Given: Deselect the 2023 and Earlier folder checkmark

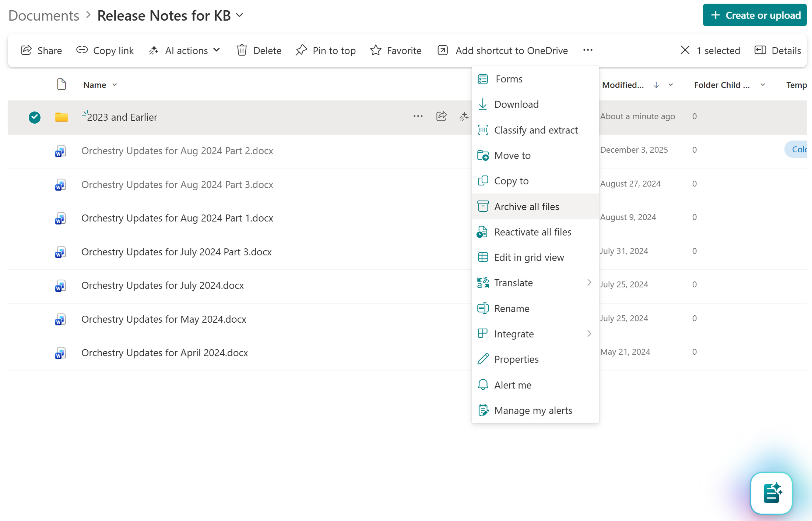Looking at the screenshot, I should point(34,117).
